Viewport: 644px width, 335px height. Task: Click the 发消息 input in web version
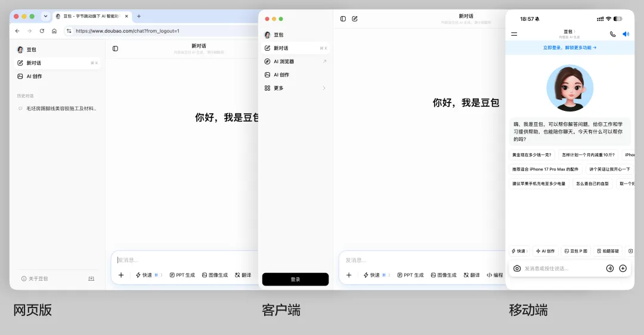pos(185,260)
